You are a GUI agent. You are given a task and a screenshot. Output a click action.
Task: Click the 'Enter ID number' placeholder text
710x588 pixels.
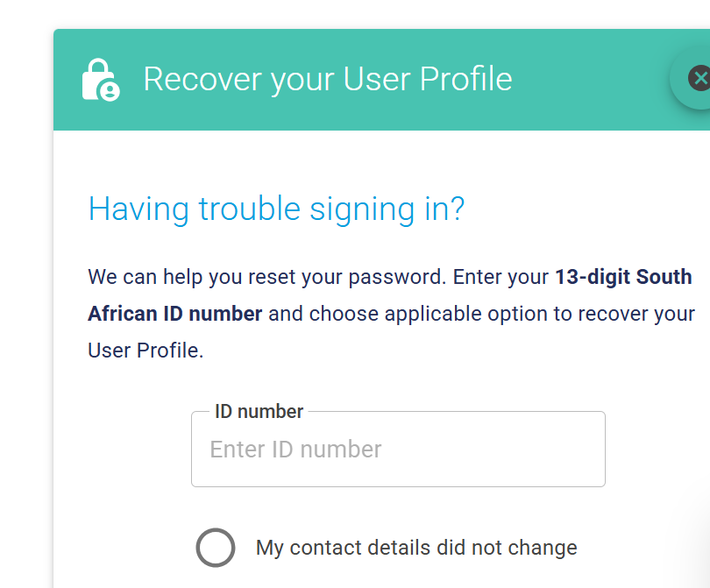click(295, 449)
